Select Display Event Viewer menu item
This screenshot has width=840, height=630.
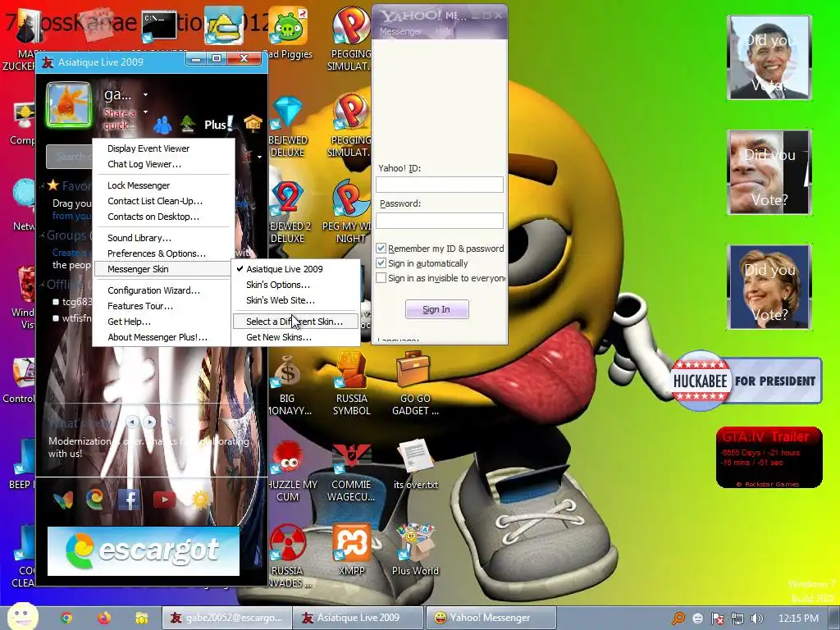point(163,148)
